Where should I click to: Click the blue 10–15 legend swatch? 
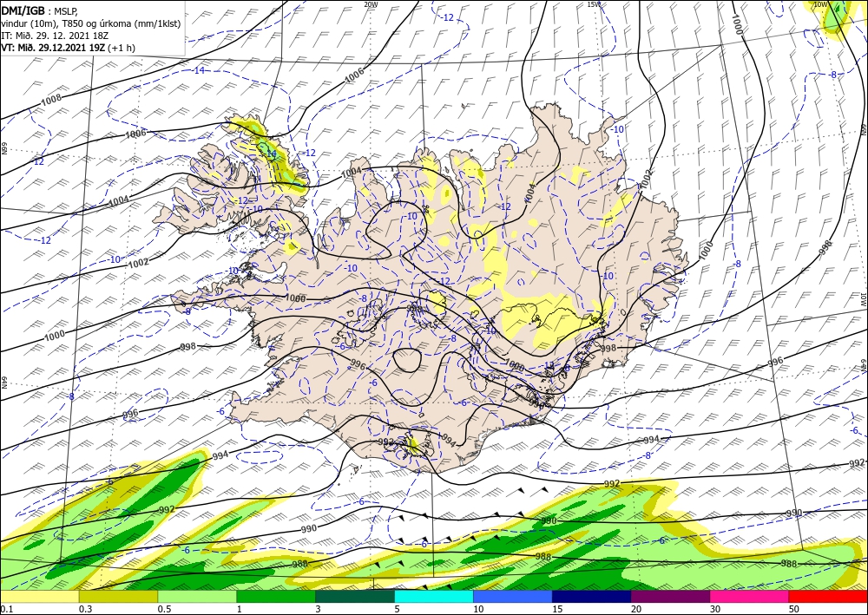click(513, 597)
